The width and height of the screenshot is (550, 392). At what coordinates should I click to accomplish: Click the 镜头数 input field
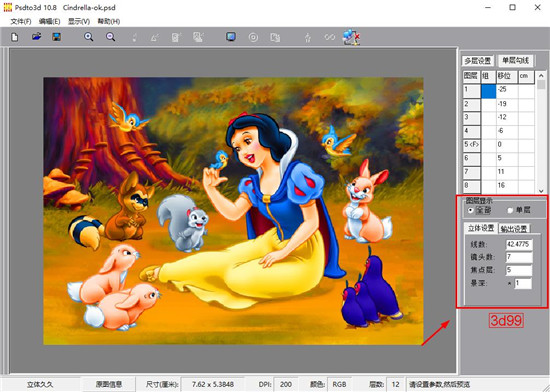519,257
